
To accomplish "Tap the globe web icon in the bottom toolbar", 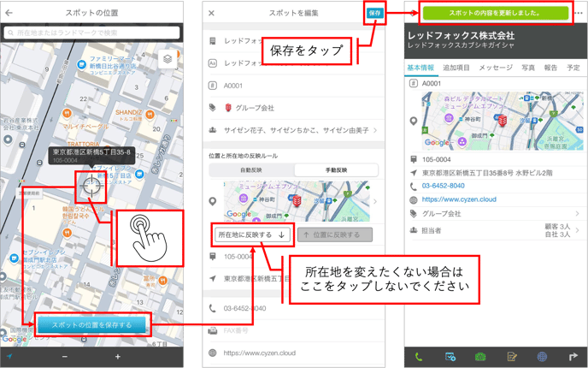I will pos(542,357).
